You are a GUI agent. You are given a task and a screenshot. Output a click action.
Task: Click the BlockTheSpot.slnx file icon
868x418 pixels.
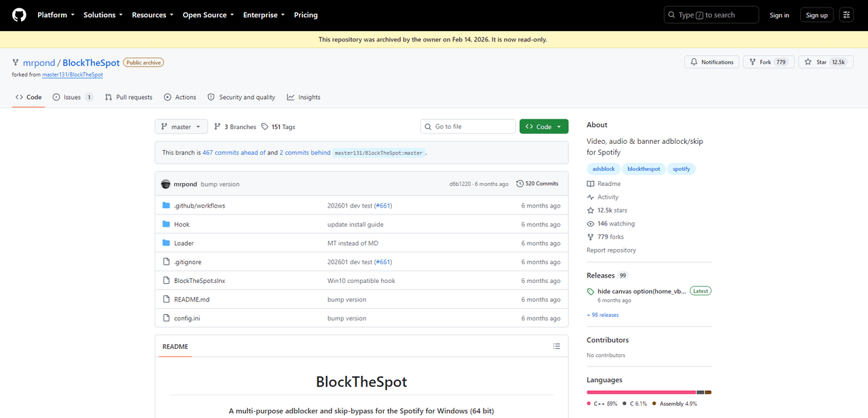point(166,281)
